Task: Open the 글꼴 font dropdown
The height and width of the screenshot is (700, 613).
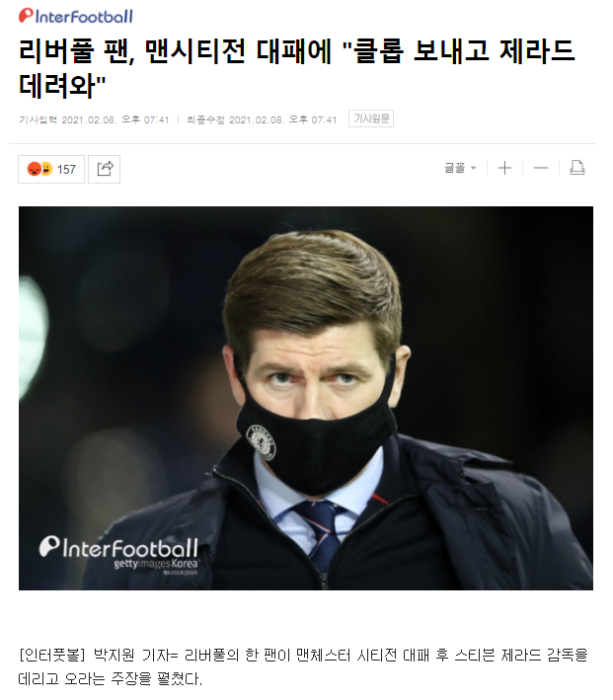Action: coord(460,168)
